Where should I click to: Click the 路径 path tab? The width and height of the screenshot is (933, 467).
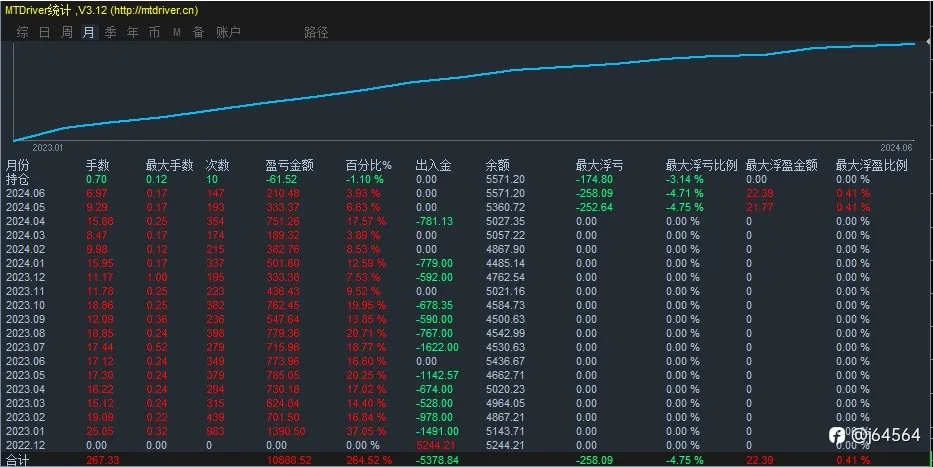point(316,32)
